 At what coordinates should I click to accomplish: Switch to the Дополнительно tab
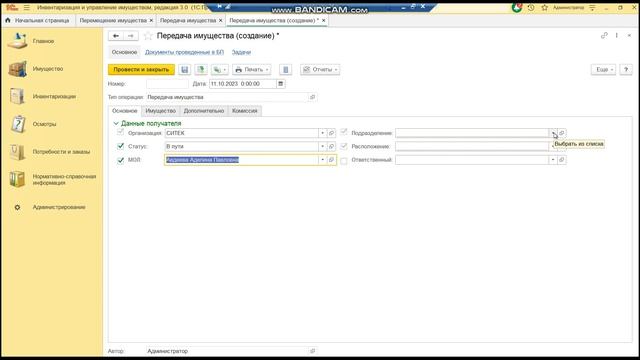click(204, 111)
